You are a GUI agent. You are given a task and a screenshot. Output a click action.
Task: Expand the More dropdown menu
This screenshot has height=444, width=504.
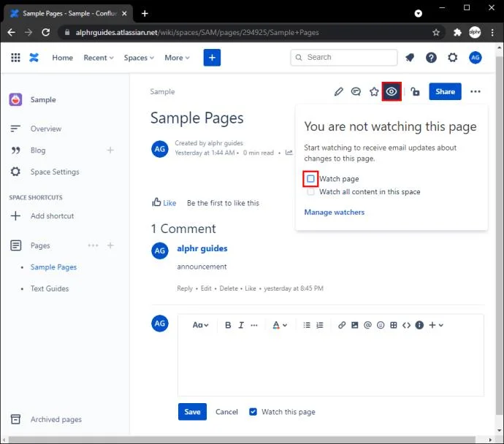(x=177, y=58)
